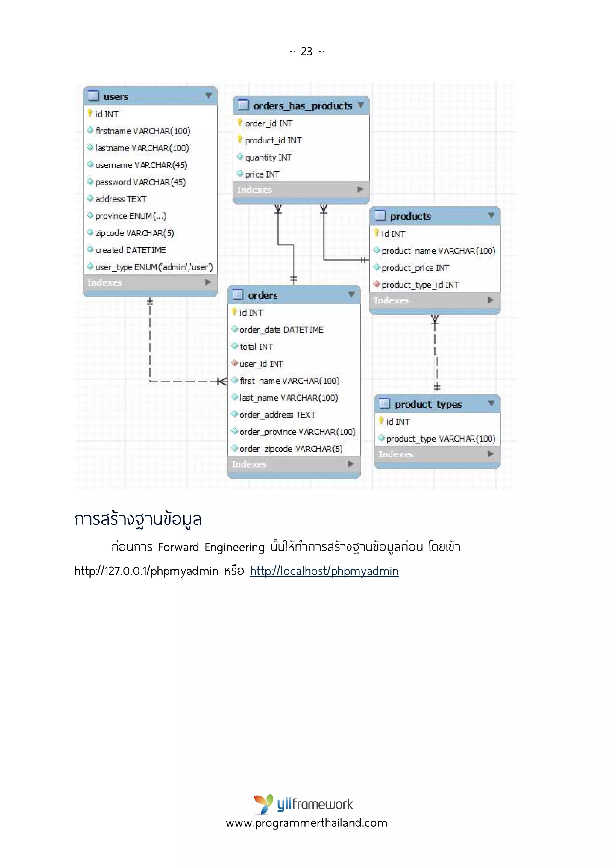Click diamond icon beside zipcode VARCHAR(5)
The width and height of the screenshot is (613, 868).
tap(90, 232)
